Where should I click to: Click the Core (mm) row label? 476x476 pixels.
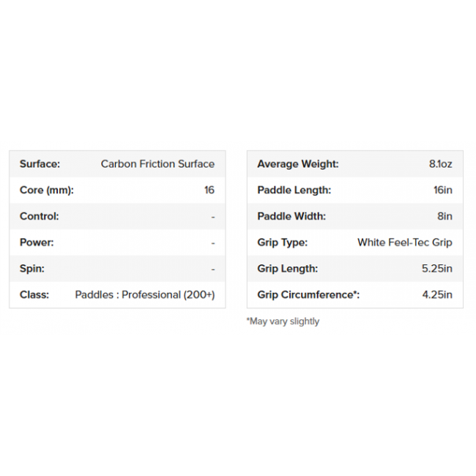point(47,190)
